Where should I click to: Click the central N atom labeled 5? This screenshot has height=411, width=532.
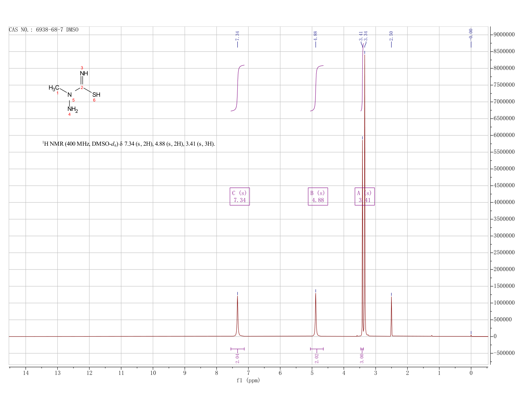[x=69, y=95]
